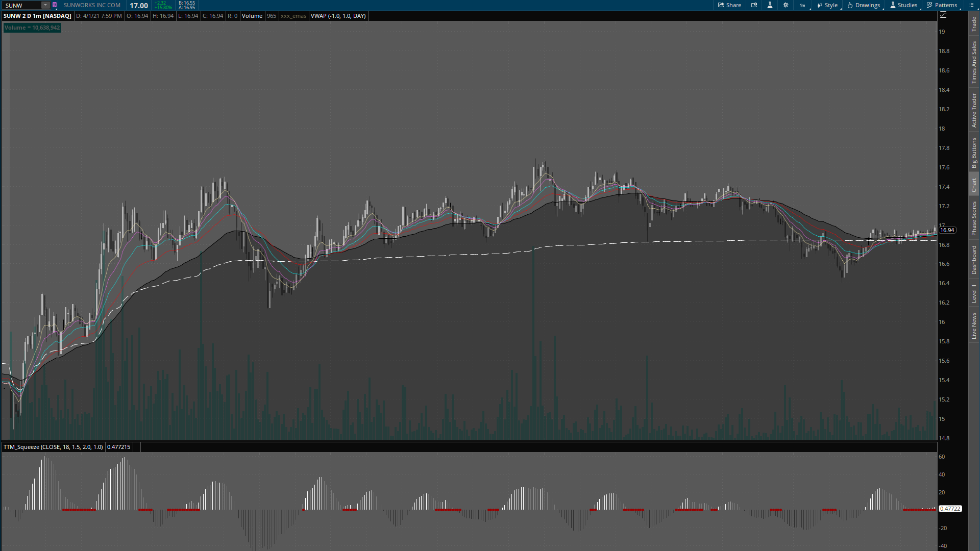
Task: Click the purple clipboard link icon
Action: point(55,5)
